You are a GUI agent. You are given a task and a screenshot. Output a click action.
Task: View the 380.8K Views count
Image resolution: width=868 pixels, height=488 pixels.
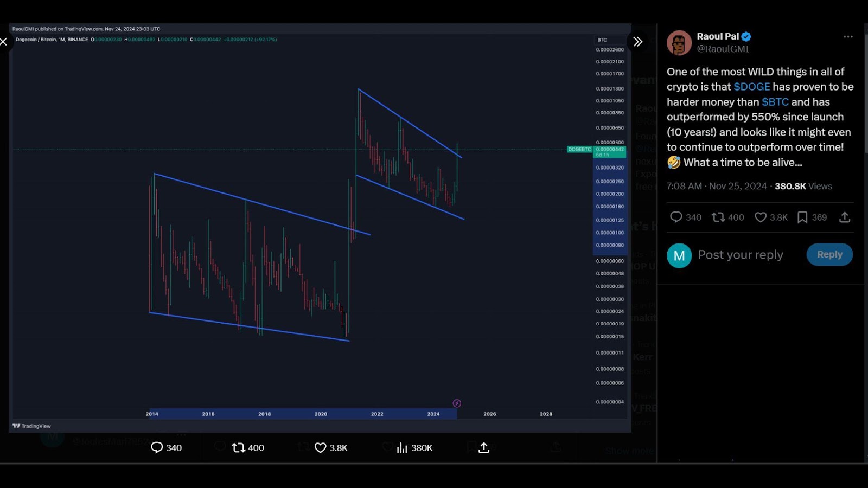[x=803, y=186]
